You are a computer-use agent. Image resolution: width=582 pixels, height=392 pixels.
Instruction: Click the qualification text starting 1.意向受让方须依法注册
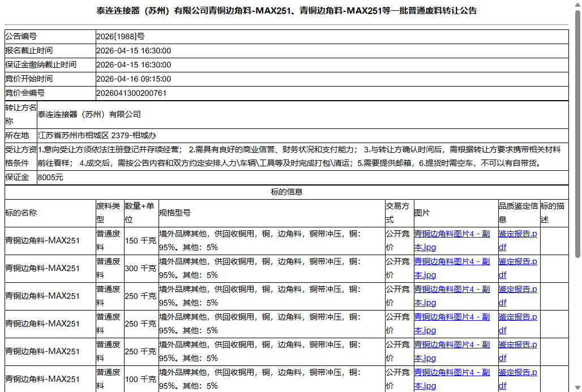click(299, 157)
